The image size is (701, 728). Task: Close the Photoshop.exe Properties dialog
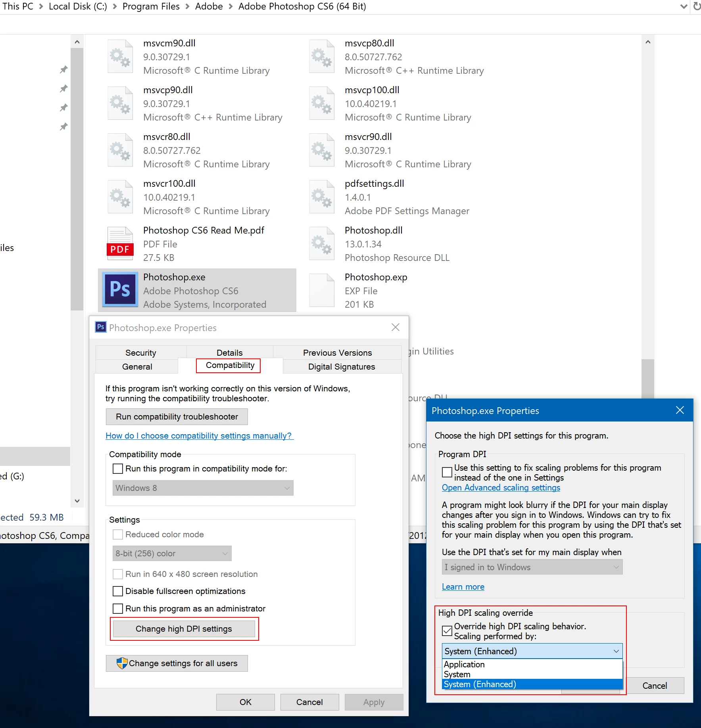(x=395, y=327)
